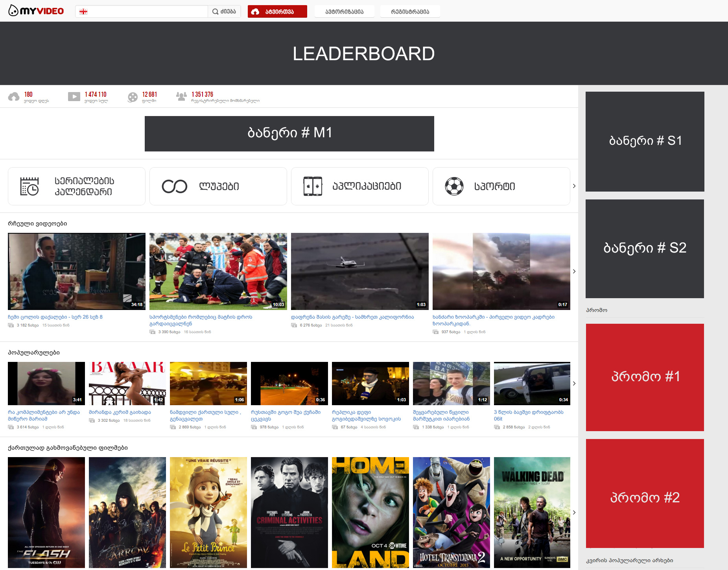Click the serials calendar icon
This screenshot has width=728, height=570.
tap(29, 186)
